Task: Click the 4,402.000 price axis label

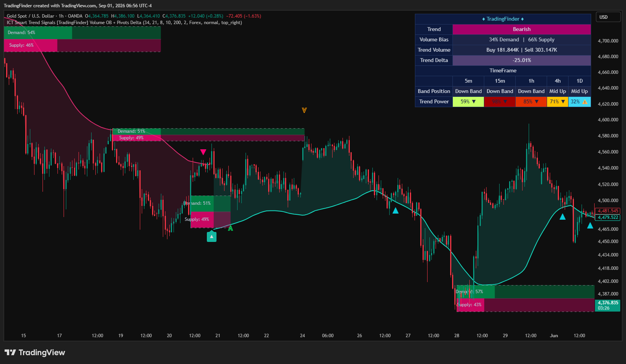Action: 608,281
